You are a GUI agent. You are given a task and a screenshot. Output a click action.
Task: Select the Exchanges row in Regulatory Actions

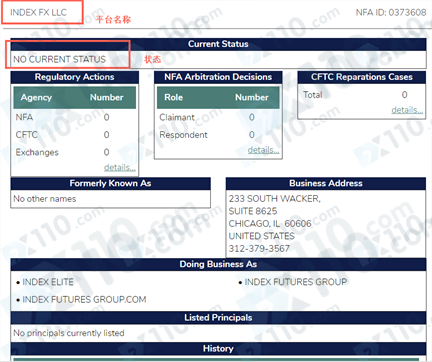click(x=75, y=152)
